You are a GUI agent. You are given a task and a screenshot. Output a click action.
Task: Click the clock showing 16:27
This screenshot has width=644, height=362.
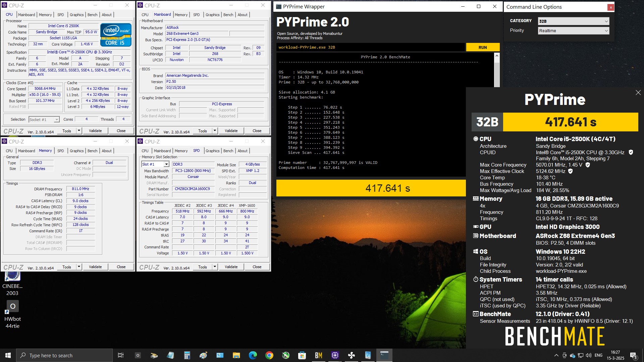pyautogui.click(x=615, y=355)
